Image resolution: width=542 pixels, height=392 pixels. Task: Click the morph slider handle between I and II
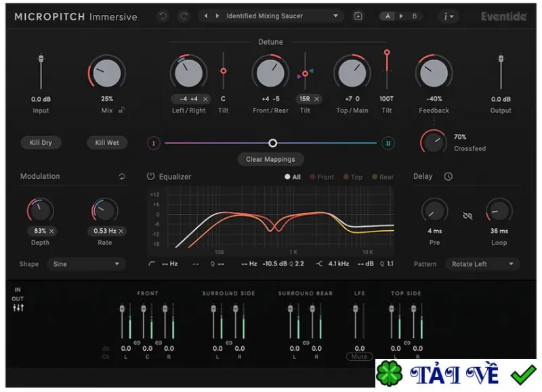click(x=273, y=143)
